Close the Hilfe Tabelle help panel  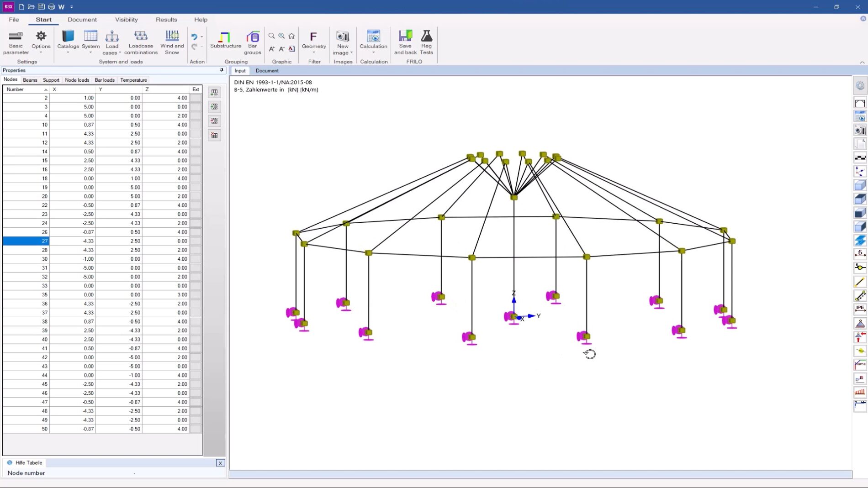pyautogui.click(x=220, y=463)
